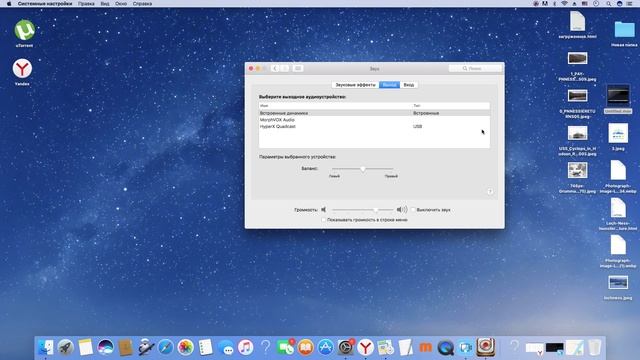Open System Preferences gear in Dock
The width and height of the screenshot is (640, 360).
coord(346,347)
